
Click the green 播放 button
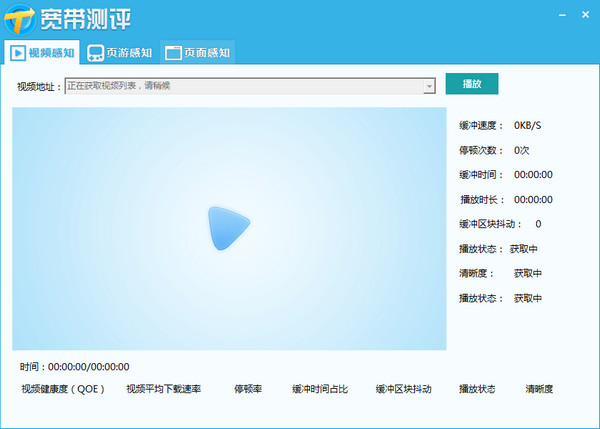[x=471, y=85]
